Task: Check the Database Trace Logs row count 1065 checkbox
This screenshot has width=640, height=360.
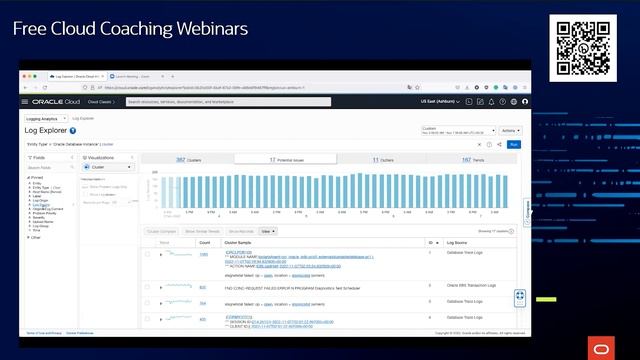Action: [x=148, y=254]
